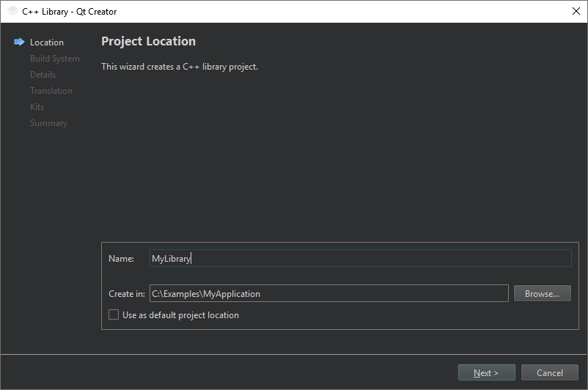588x390 pixels.
Task: Close the C++ Library wizard window
Action: [x=576, y=11]
